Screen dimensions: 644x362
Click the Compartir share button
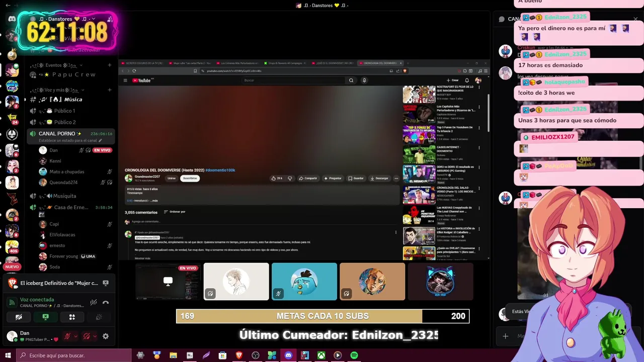point(308,178)
